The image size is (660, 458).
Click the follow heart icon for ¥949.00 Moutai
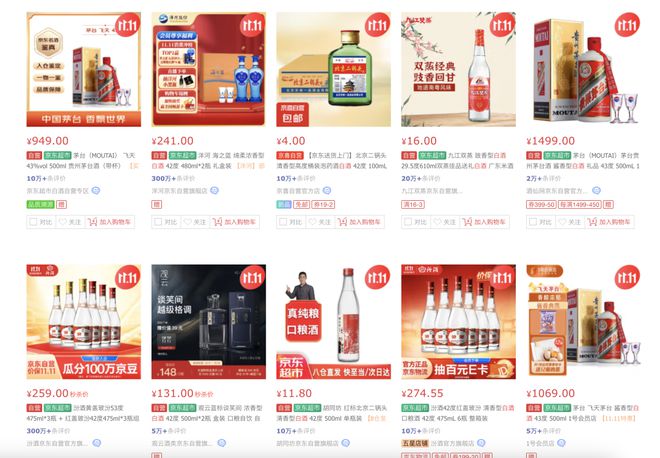63,221
